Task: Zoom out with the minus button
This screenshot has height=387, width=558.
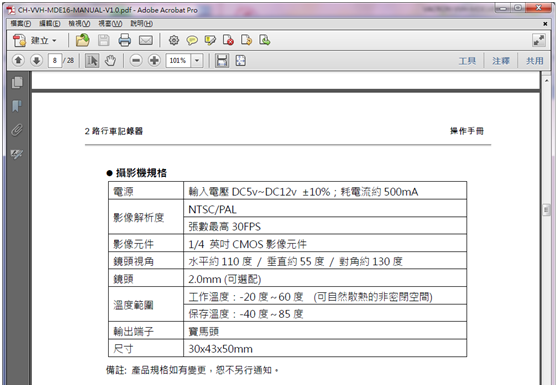Action: point(136,61)
